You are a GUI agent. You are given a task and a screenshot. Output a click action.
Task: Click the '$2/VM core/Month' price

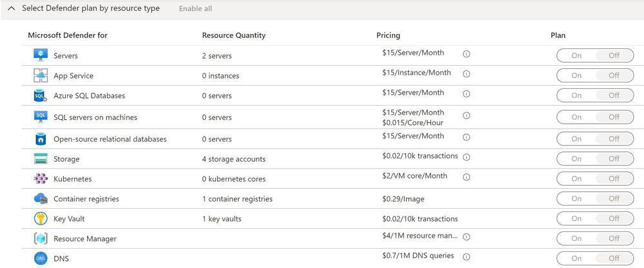[415, 176]
